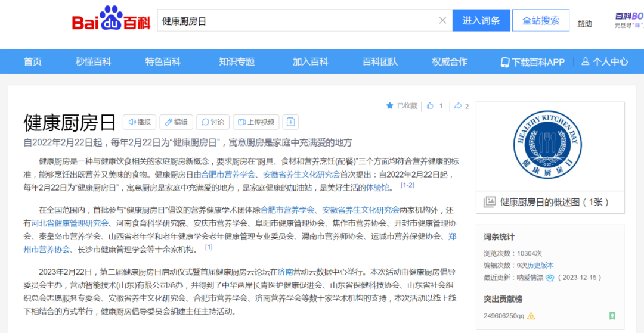Screen dimensions: 644x333
Task: Open the 济南 link
Action: click(x=285, y=272)
